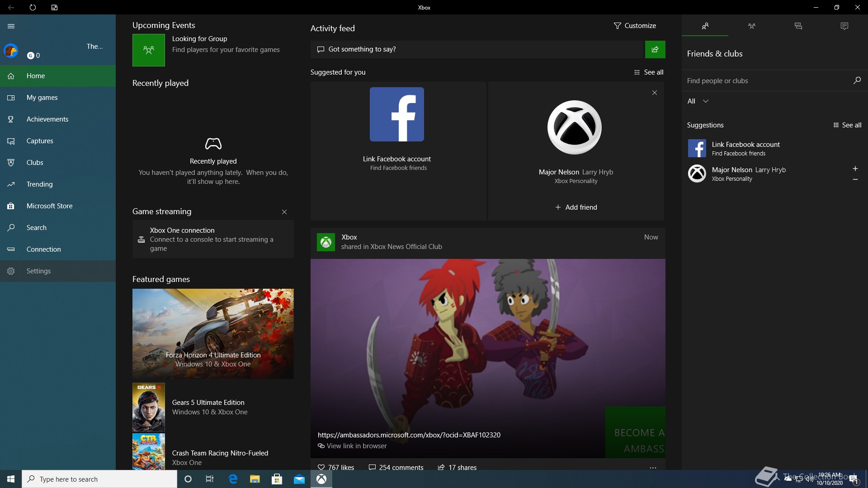The width and height of the screenshot is (868, 488).
Task: Close the Game streaming section
Action: point(284,212)
